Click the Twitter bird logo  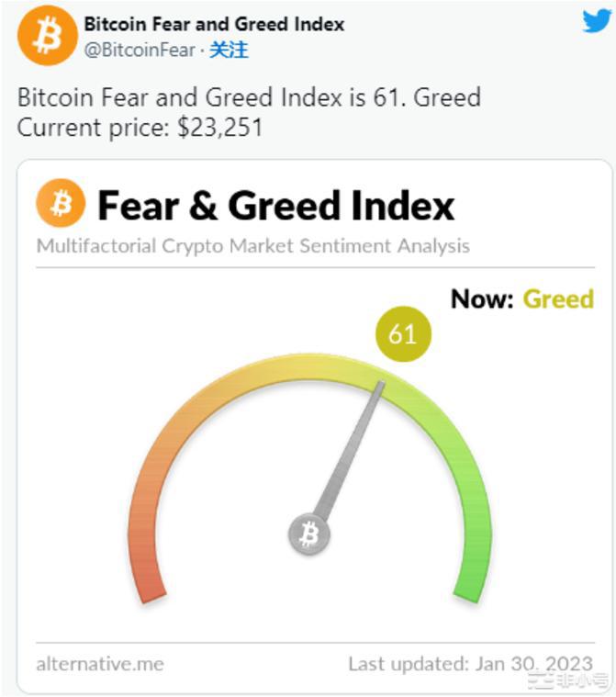(x=596, y=21)
